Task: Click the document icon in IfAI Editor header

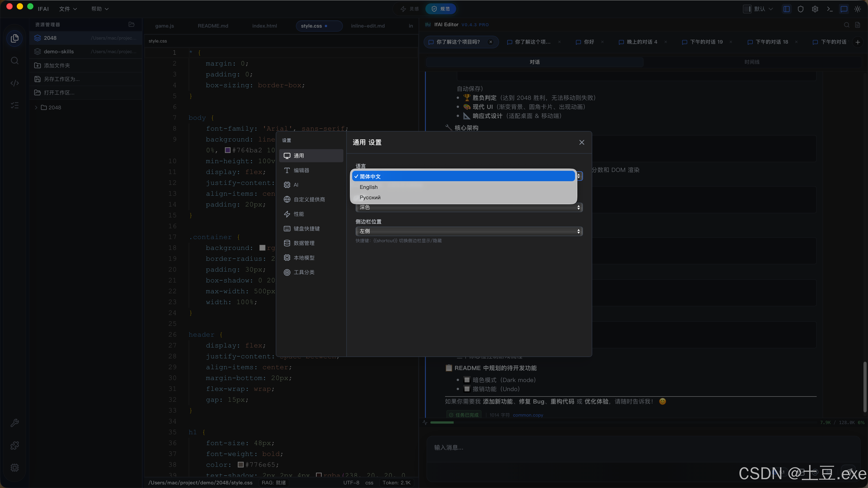Action: (x=858, y=25)
